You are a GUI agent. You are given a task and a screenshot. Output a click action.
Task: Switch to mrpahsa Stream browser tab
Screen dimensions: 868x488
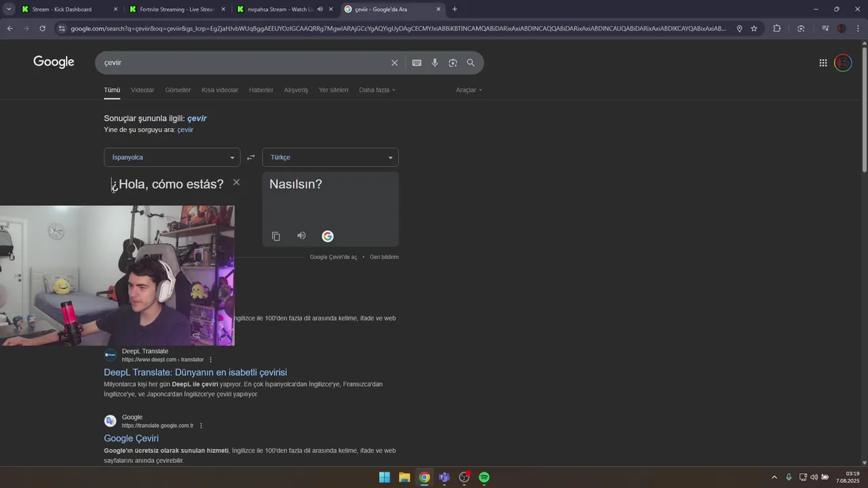tap(279, 9)
